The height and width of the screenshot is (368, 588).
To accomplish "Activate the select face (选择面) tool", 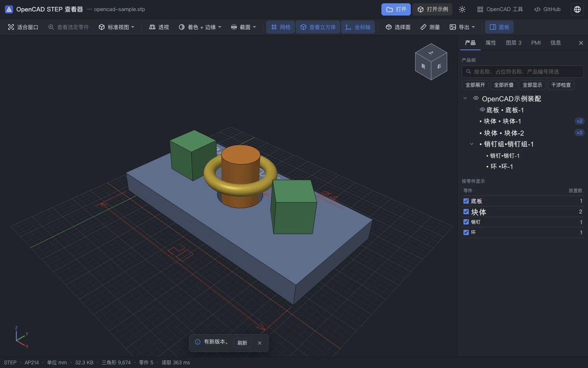I will [398, 27].
